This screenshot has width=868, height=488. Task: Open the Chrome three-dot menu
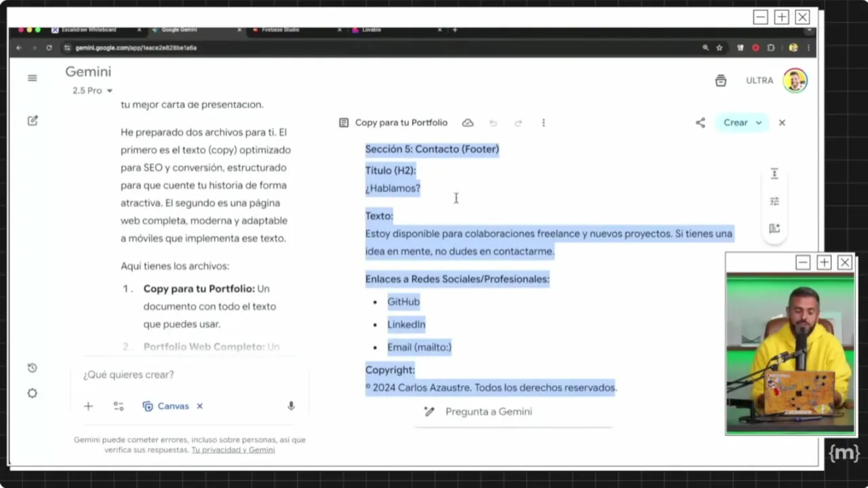pyautogui.click(x=808, y=48)
